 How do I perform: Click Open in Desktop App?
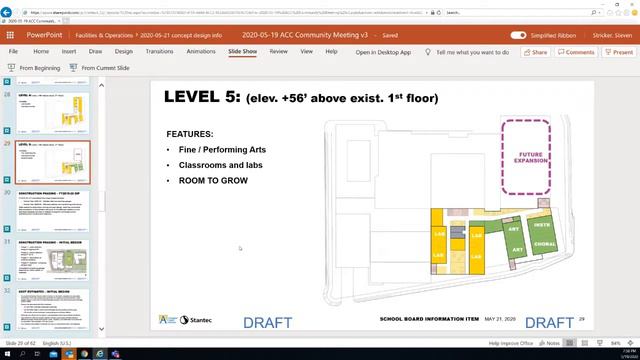point(383,52)
